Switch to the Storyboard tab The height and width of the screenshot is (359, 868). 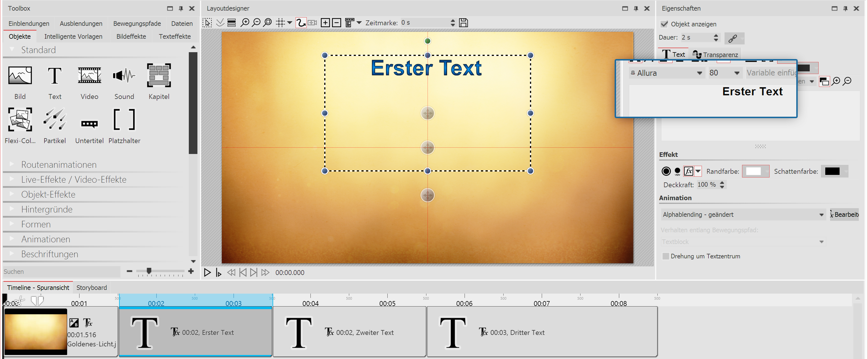91,287
